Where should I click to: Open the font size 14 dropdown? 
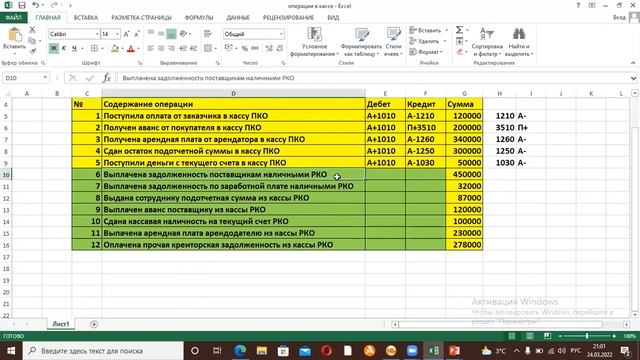(x=118, y=34)
